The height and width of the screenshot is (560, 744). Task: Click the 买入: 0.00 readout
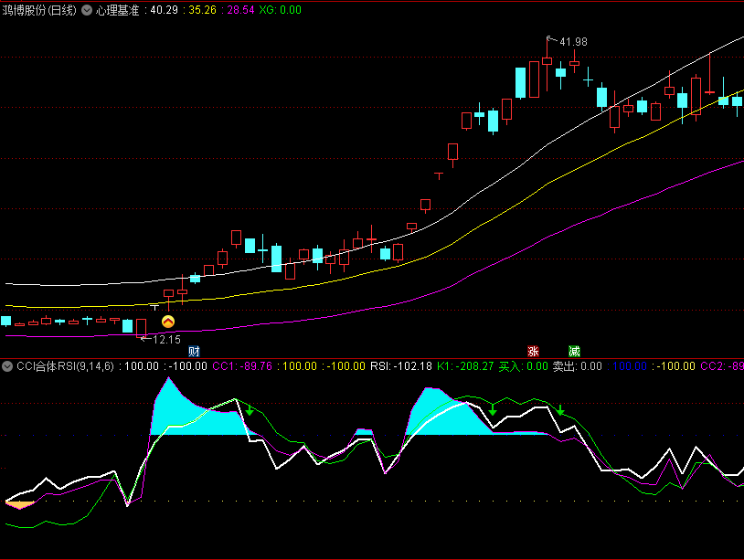[524, 366]
